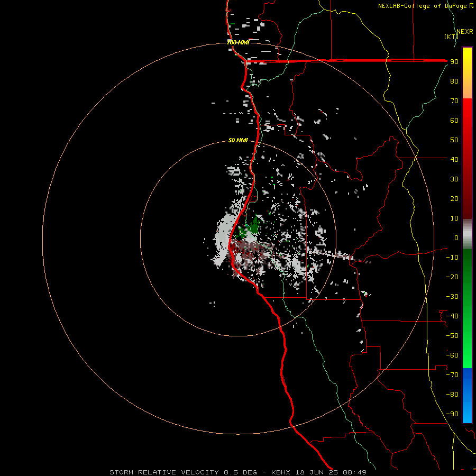476x476 pixels.
Task: Select the 0 value on velocity scale
Action: [x=456, y=238]
